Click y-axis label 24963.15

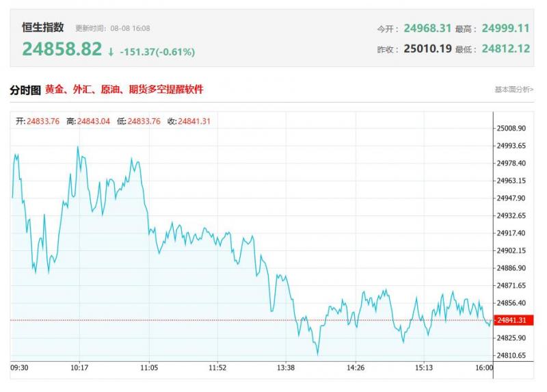(511, 181)
